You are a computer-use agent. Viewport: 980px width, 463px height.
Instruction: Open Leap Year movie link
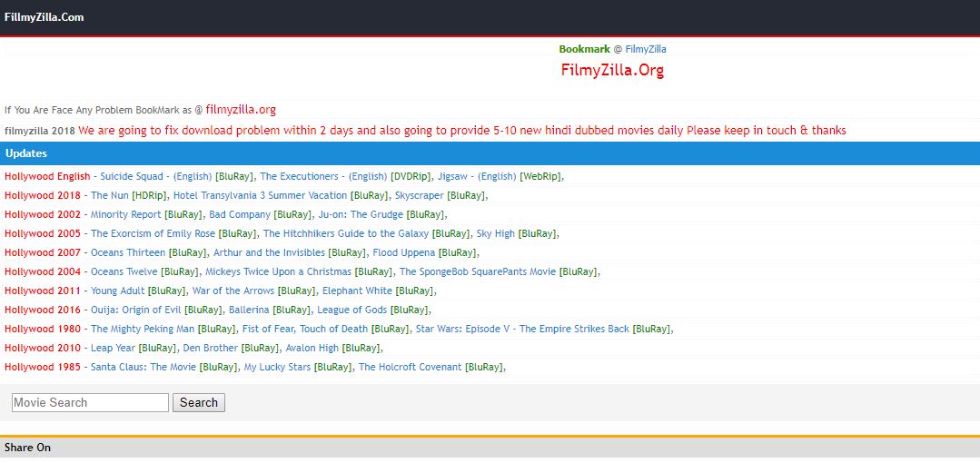(x=114, y=348)
